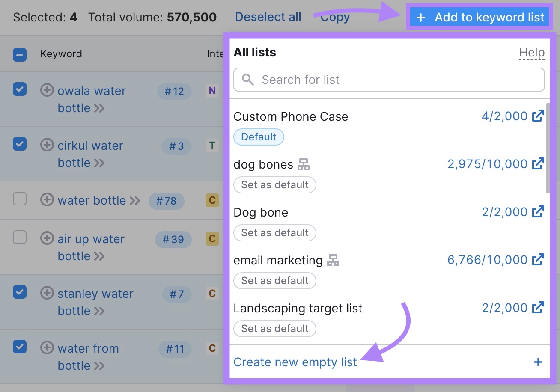Set email marketing as the default list
The image size is (560, 392).
274,281
